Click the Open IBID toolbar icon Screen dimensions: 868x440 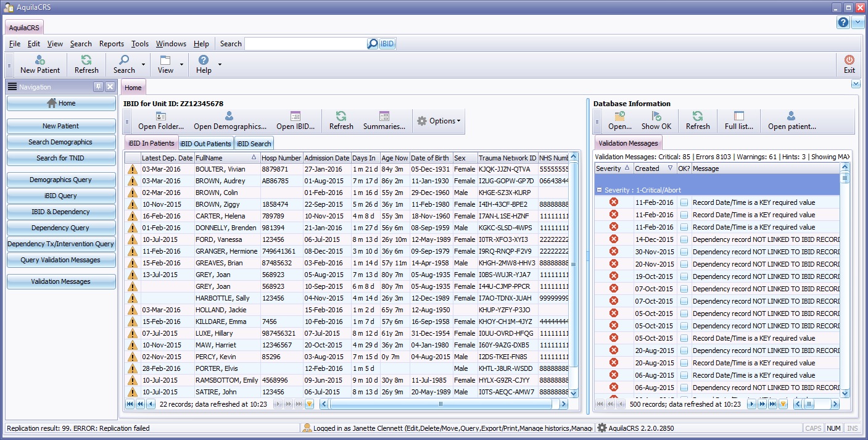[x=296, y=117]
